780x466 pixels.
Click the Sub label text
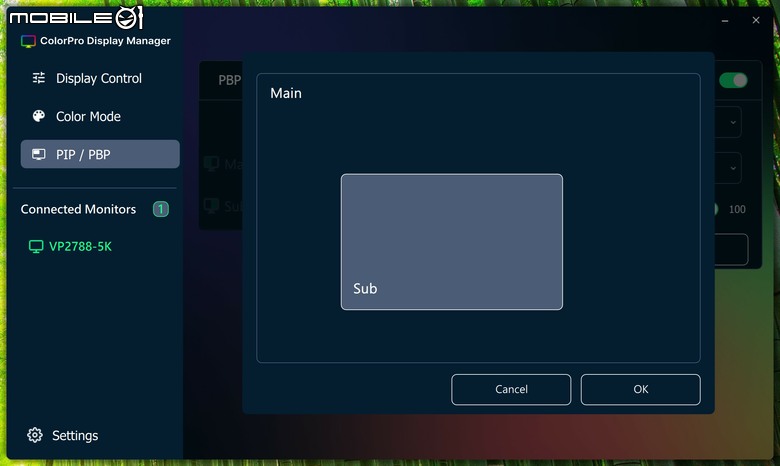(x=365, y=289)
